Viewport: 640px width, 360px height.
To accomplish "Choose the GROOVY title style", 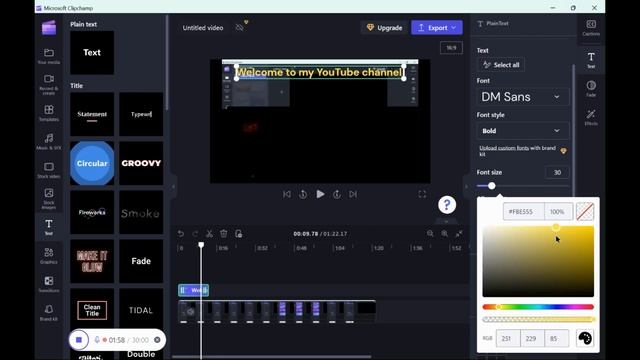I will pyautogui.click(x=141, y=163).
